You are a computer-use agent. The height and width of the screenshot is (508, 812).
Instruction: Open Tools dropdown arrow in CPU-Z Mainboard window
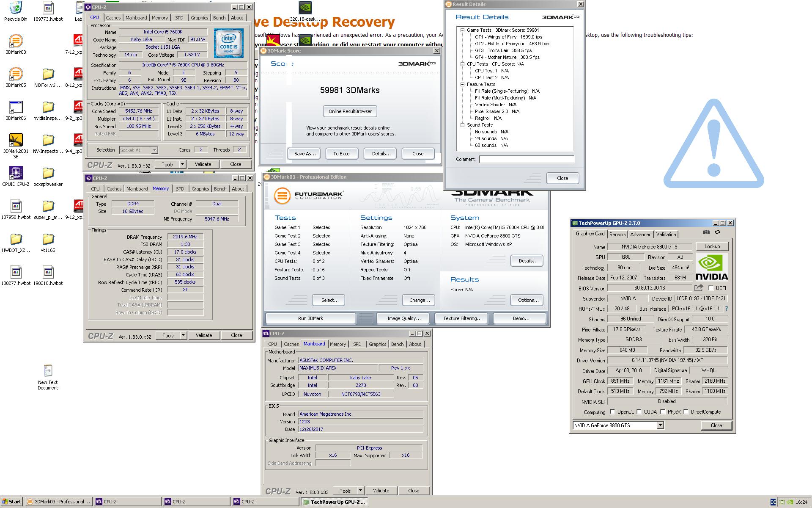click(360, 491)
